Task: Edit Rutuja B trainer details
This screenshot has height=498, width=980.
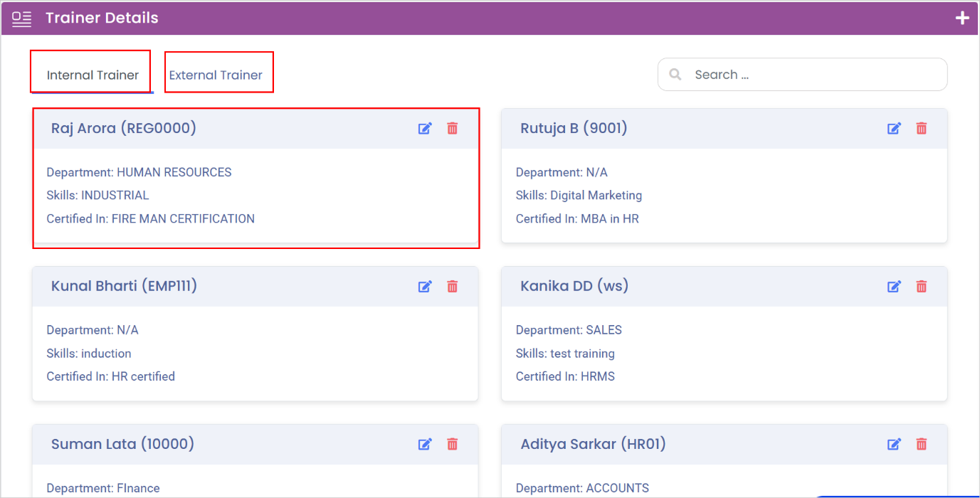Action: tap(894, 128)
